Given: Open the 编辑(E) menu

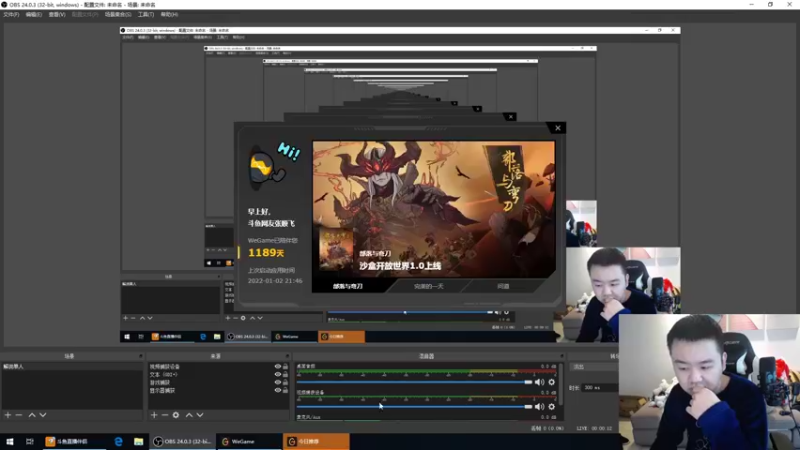Looking at the screenshot, I should click(34, 14).
